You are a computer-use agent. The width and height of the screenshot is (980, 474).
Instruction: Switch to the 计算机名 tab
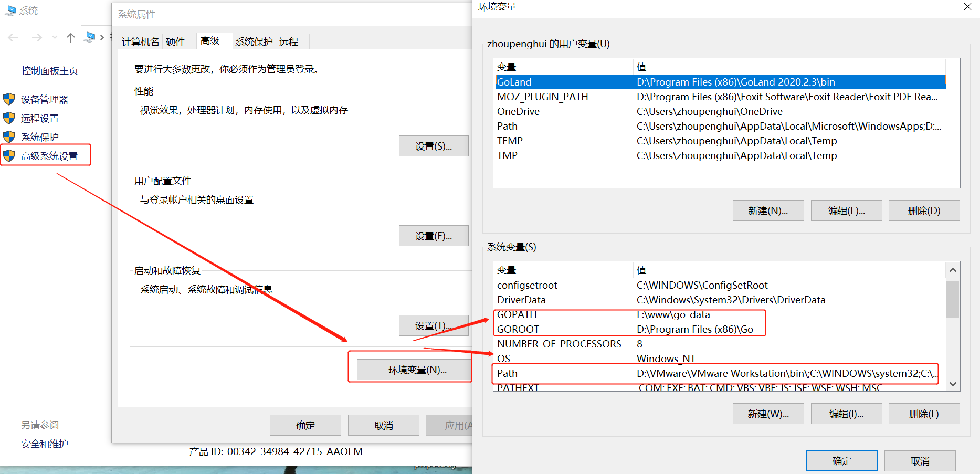[140, 41]
